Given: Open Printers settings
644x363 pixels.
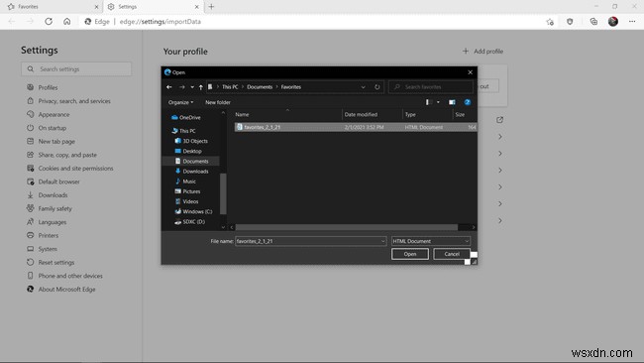Looking at the screenshot, I should (x=49, y=236).
